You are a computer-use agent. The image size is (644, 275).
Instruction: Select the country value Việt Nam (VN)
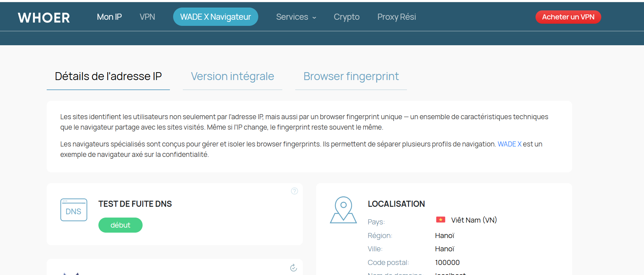pyautogui.click(x=474, y=220)
